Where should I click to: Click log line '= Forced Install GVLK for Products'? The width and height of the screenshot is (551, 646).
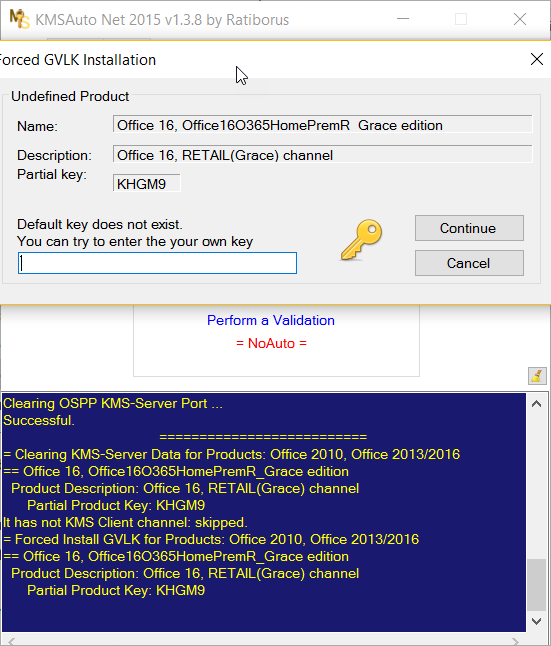[211, 539]
